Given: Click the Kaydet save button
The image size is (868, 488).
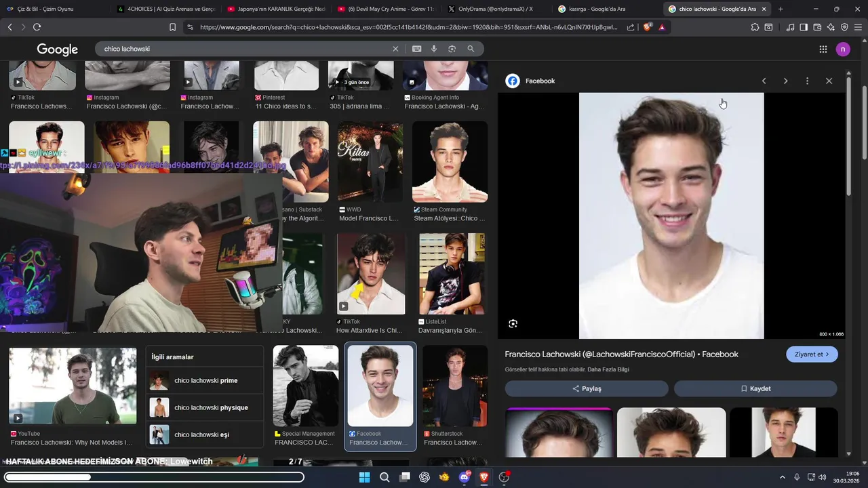Looking at the screenshot, I should 755,388.
